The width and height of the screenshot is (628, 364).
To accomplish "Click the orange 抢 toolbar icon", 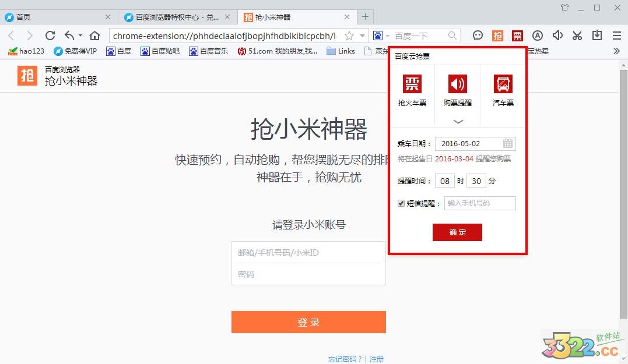I will point(497,36).
